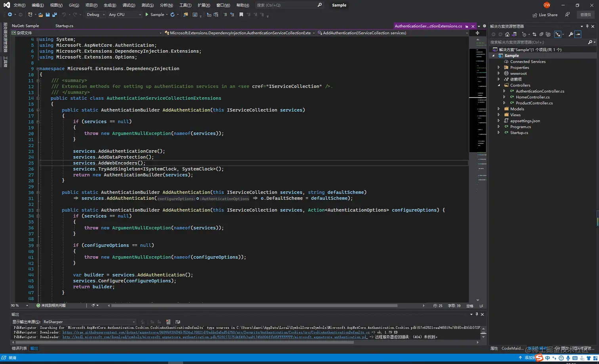Switch to the NuGet: Sample tab
The height and width of the screenshot is (364, 599).
(25, 26)
